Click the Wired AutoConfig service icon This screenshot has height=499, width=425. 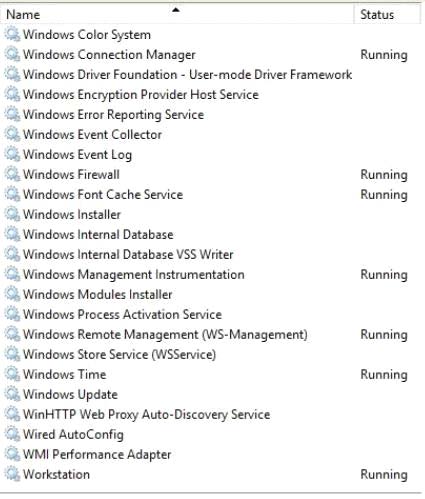(12, 434)
